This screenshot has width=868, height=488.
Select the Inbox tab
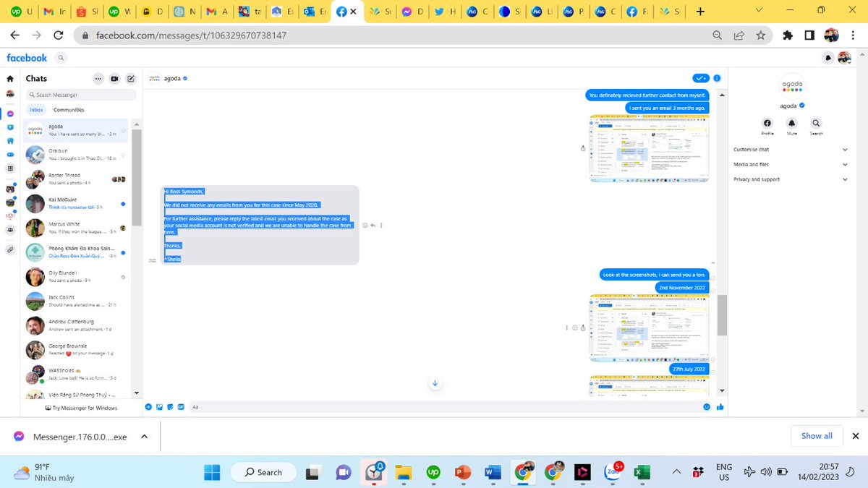[36, 110]
